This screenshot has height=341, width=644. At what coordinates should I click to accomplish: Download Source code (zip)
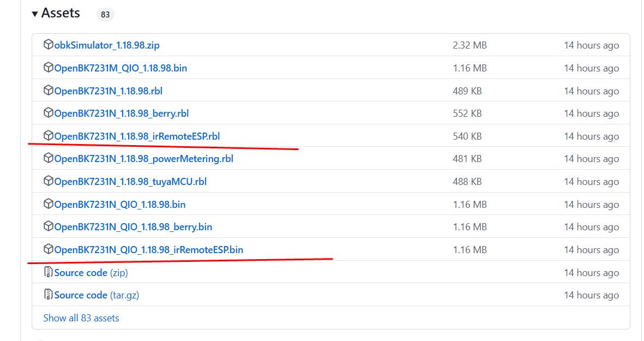[91, 273]
